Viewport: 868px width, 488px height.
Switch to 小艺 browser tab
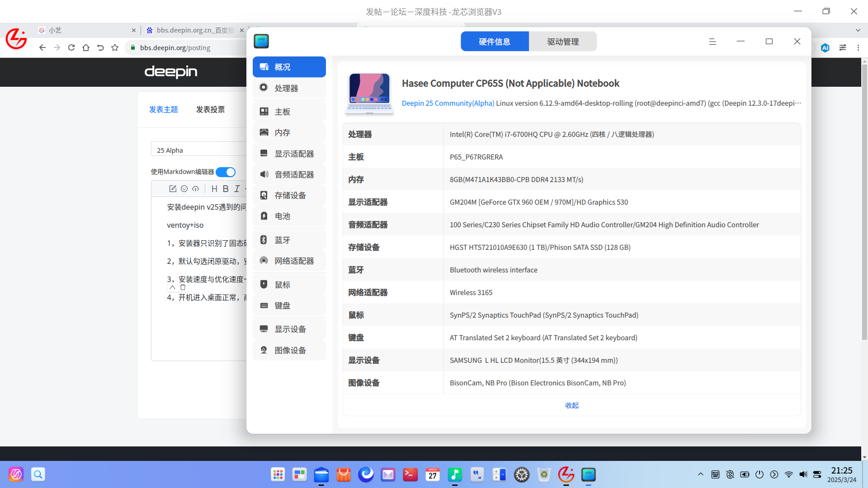coord(86,30)
